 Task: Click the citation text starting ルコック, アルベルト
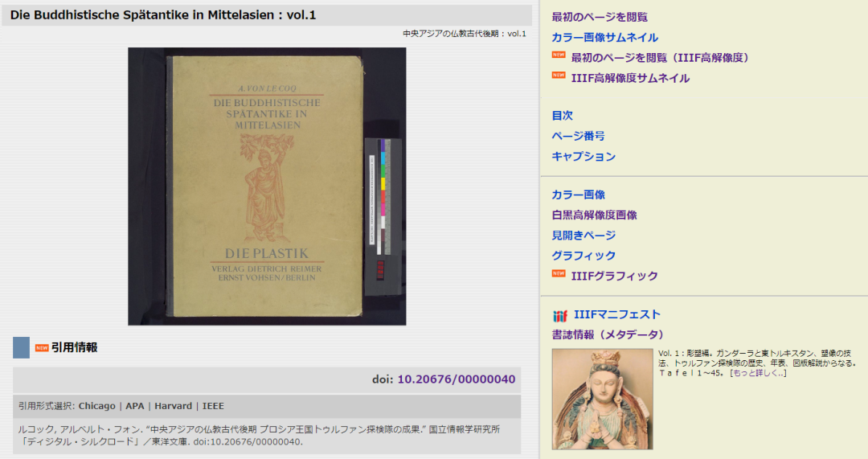259,435
